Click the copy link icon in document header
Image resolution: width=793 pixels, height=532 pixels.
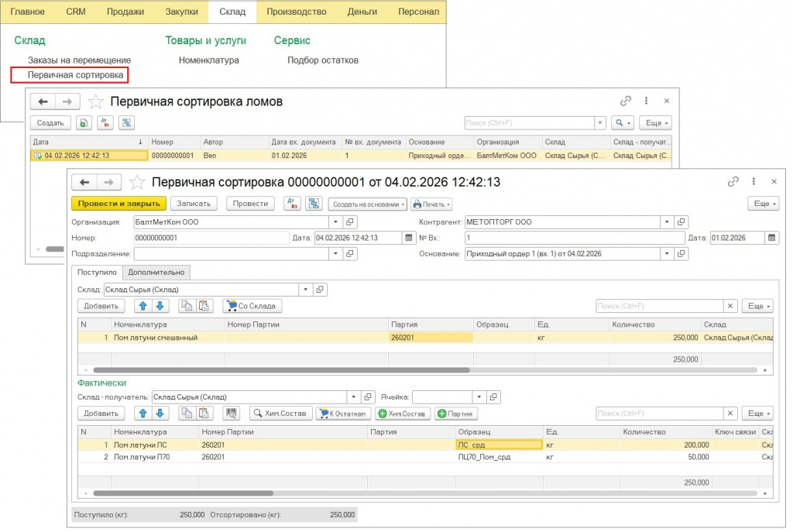coord(733,182)
